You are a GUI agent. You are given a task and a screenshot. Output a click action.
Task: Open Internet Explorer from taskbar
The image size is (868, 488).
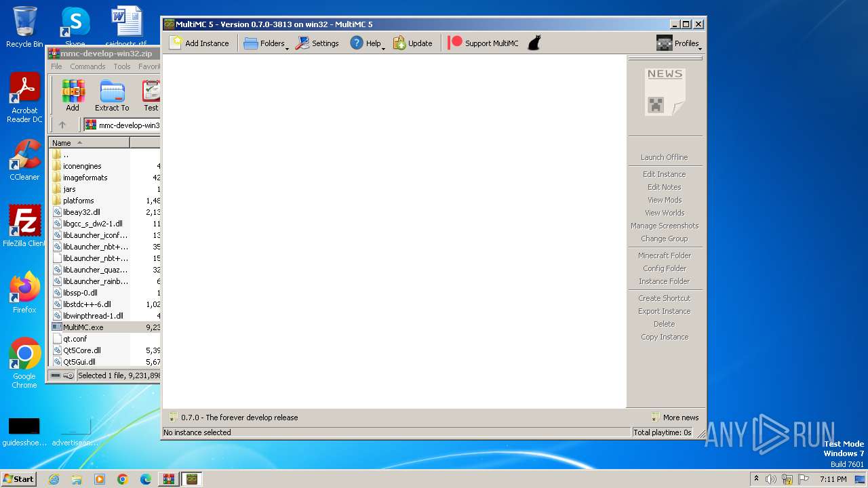(54, 479)
